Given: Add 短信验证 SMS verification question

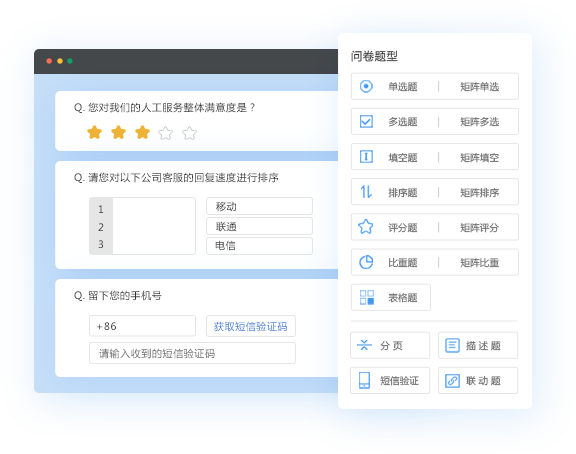Looking at the screenshot, I should (x=390, y=381).
